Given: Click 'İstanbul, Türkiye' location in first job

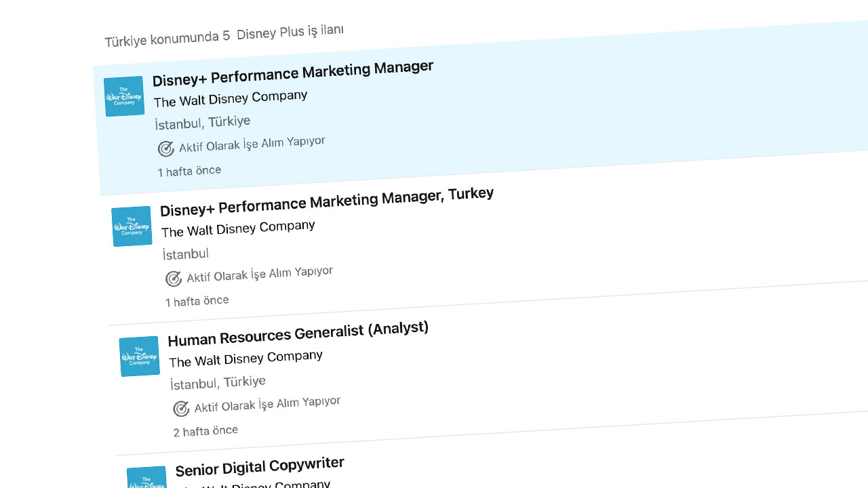Looking at the screenshot, I should 203,123.
